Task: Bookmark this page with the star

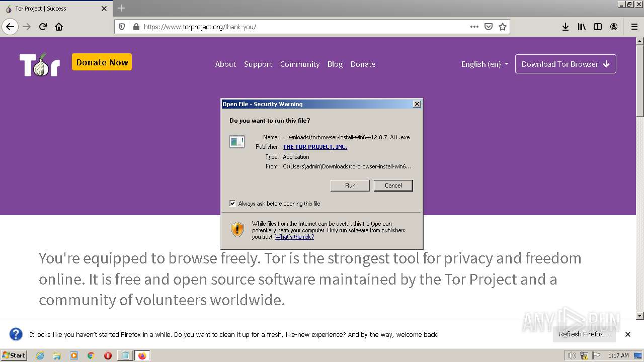Action: click(502, 27)
